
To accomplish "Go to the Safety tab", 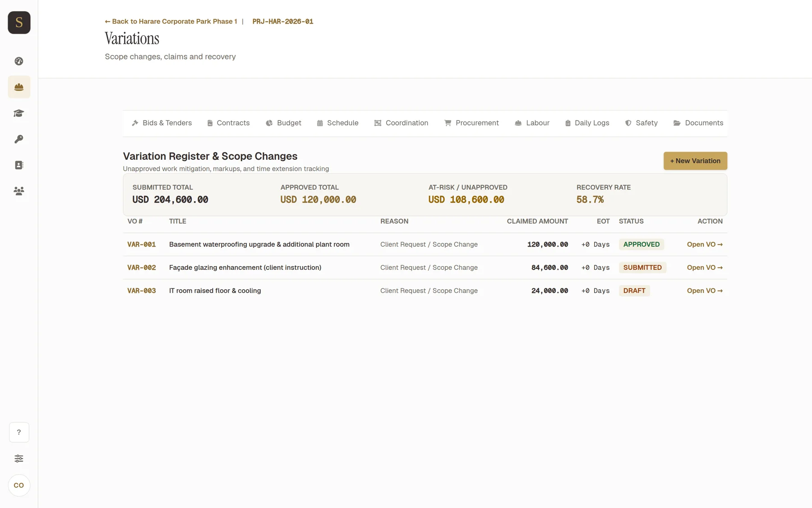I will pyautogui.click(x=641, y=123).
